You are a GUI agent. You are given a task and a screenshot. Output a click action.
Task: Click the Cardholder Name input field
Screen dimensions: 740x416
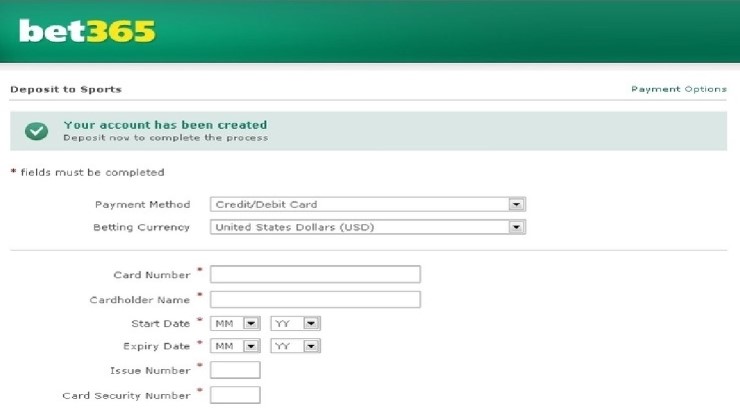pyautogui.click(x=315, y=299)
